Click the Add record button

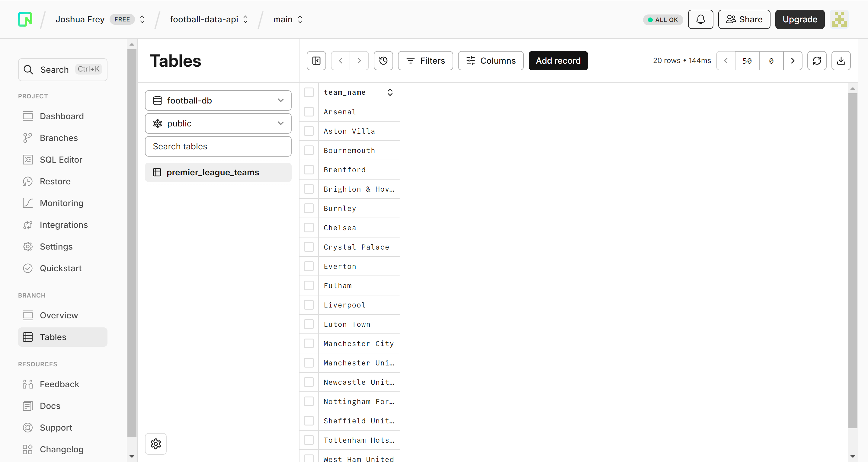[558, 61]
